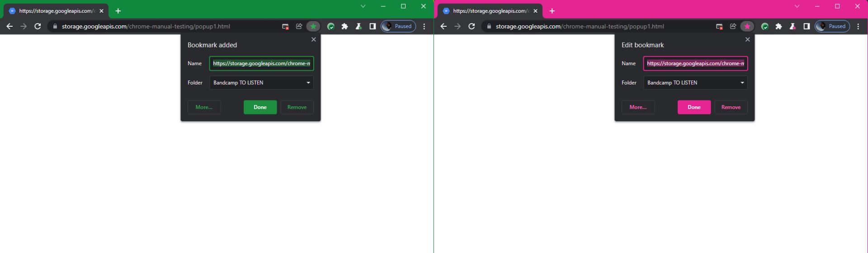
Task: Open Chrome three-dot menu in green window
Action: point(424,26)
